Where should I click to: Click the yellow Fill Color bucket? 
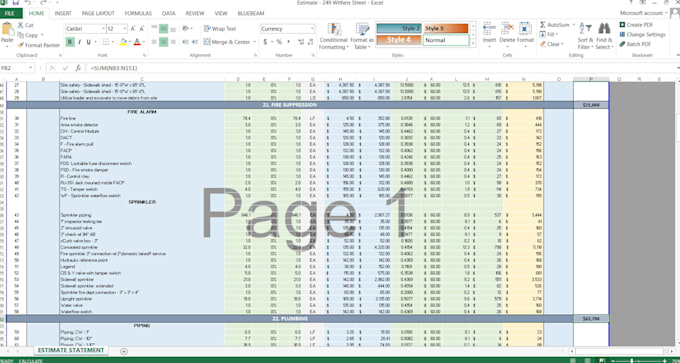[123, 42]
